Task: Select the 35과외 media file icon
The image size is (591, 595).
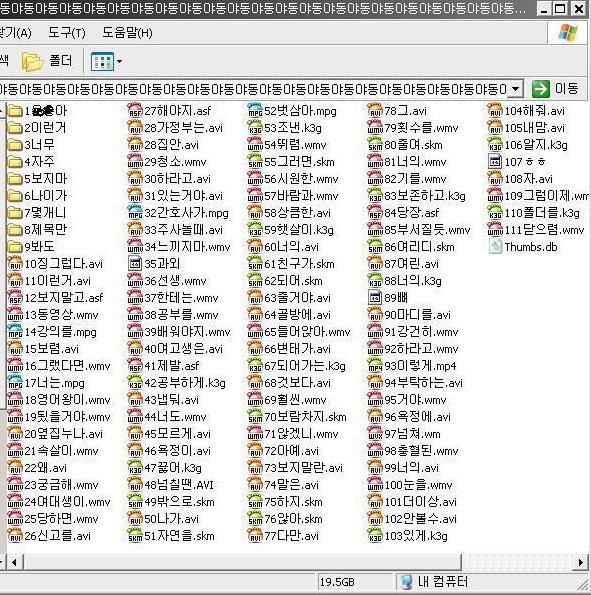Action: click(135, 264)
